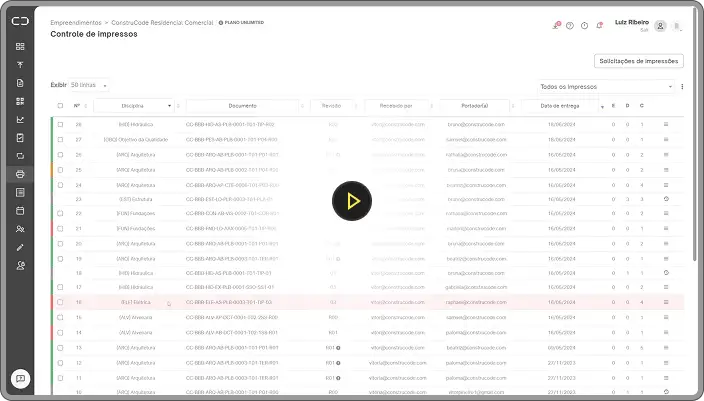Expand the Disciplina column filter dropdown
The height and width of the screenshot is (401, 704).
point(169,105)
